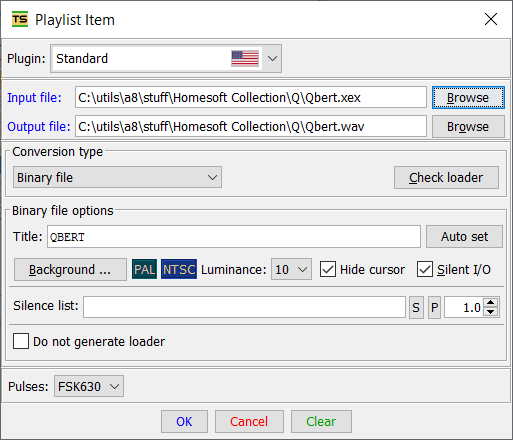This screenshot has width=513, height=440.
Task: Browse for the Input file
Action: [468, 98]
